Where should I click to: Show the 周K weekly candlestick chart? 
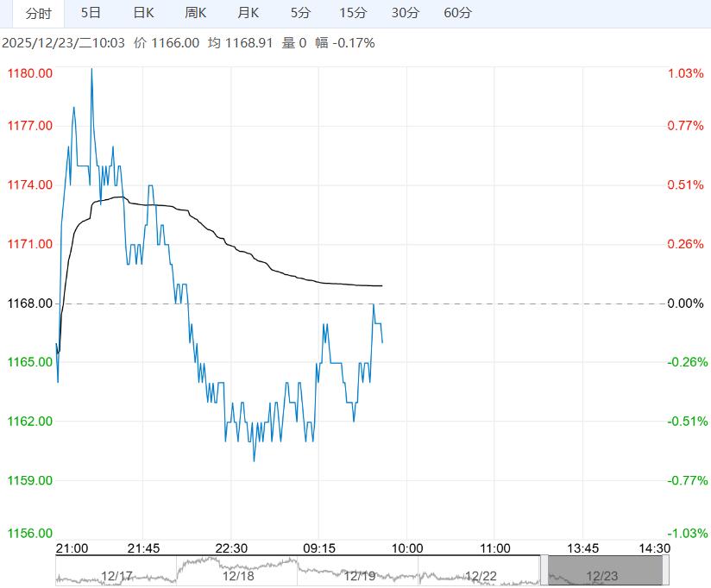coord(196,13)
